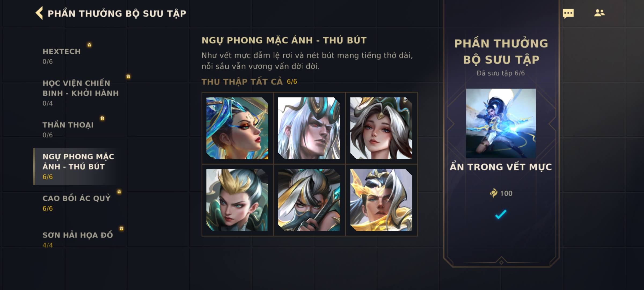Select the Cao Bồi Ác Quỷ collection
Screen dimensions: 644x290
[x=76, y=203]
